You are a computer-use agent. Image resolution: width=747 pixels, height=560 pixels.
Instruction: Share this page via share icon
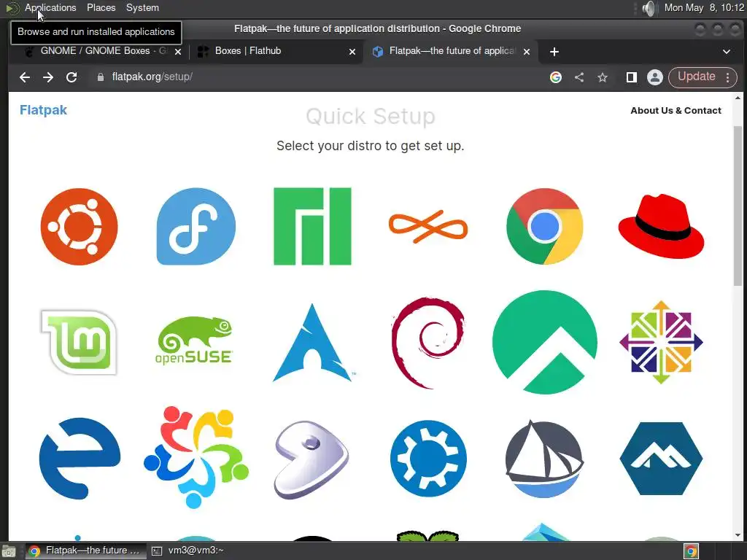pos(579,77)
